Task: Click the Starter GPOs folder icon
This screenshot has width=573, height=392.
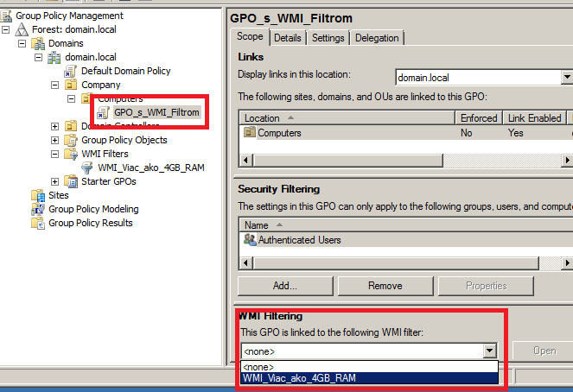Action: pyautogui.click(x=71, y=181)
